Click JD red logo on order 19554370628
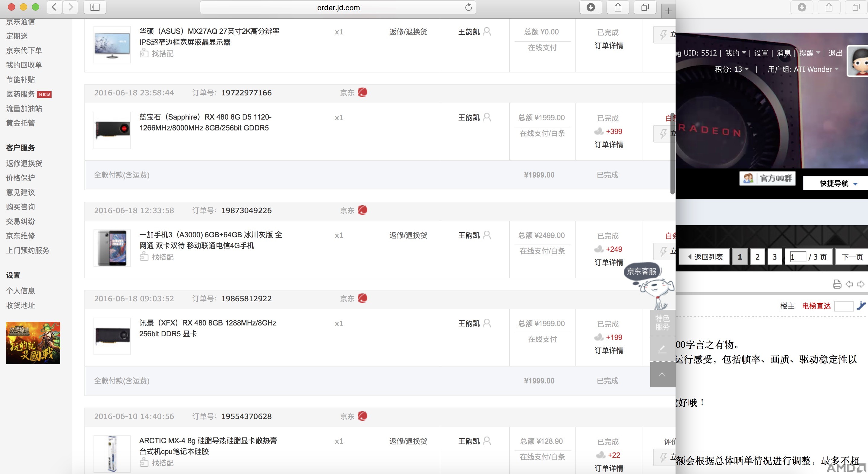Screen dimensions: 868x474 (363, 416)
